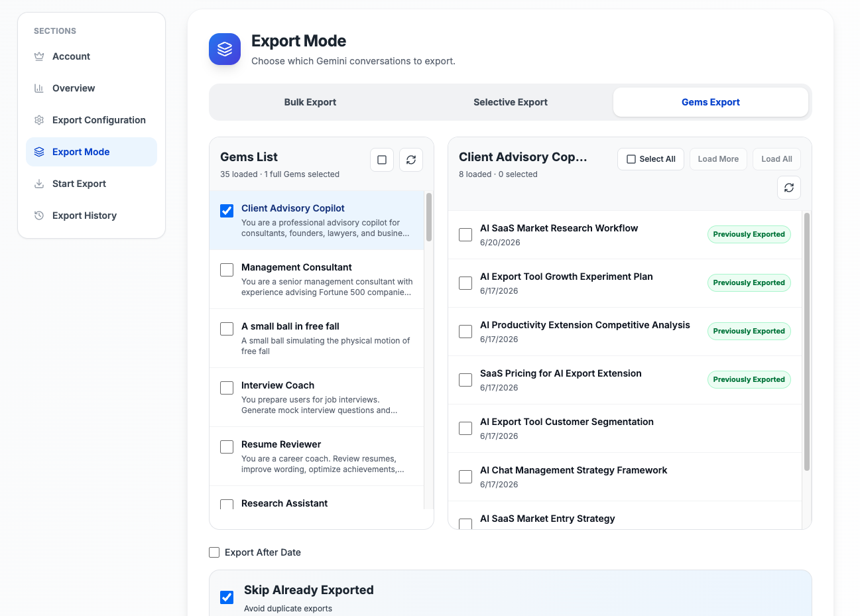This screenshot has height=616, width=860.
Task: Switch to Selective Export tab
Action: pos(511,102)
